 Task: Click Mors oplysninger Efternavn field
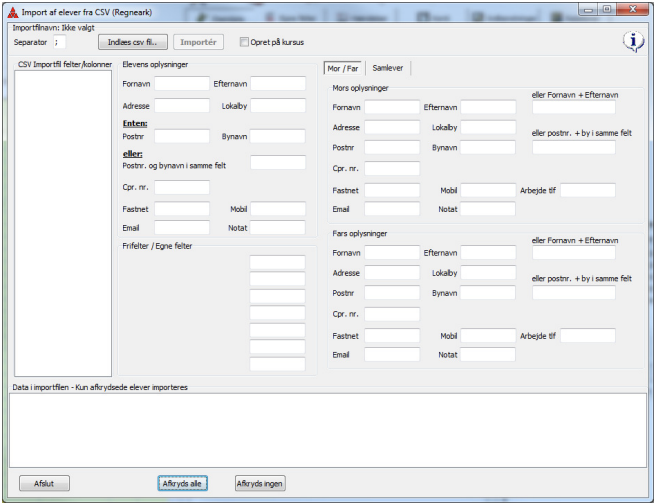coord(488,107)
